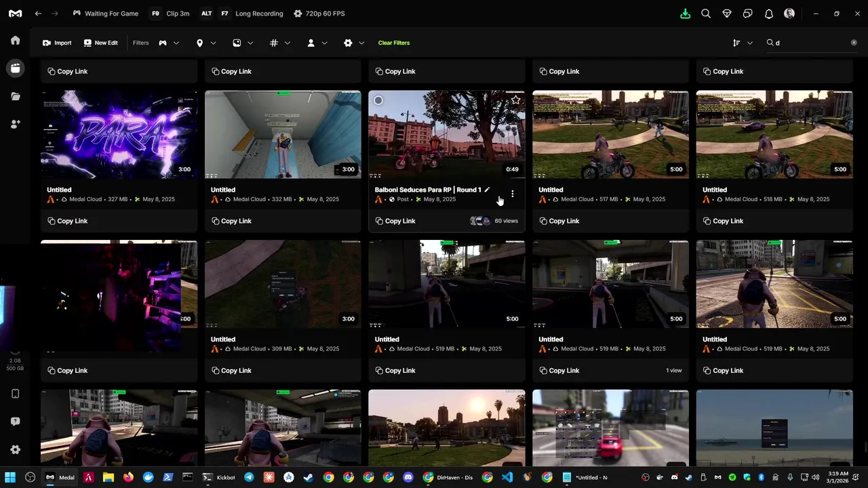Copy Link for the 309 MB clip
Image resolution: width=868 pixels, height=488 pixels.
pos(231,371)
